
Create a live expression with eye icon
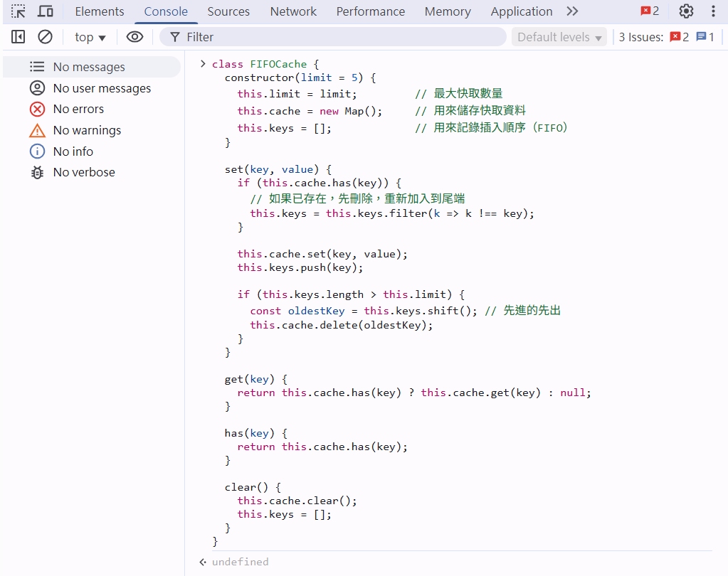tap(134, 37)
